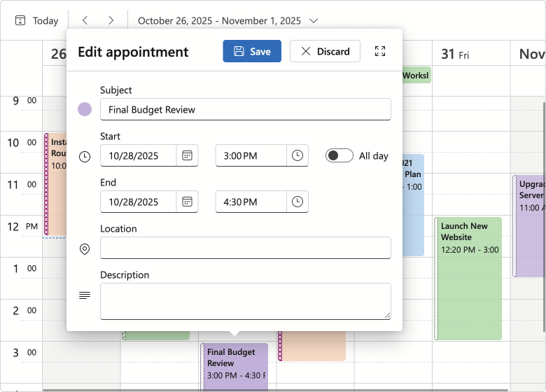Click the End time 4:30 PM field
546x392 pixels.
pos(251,202)
